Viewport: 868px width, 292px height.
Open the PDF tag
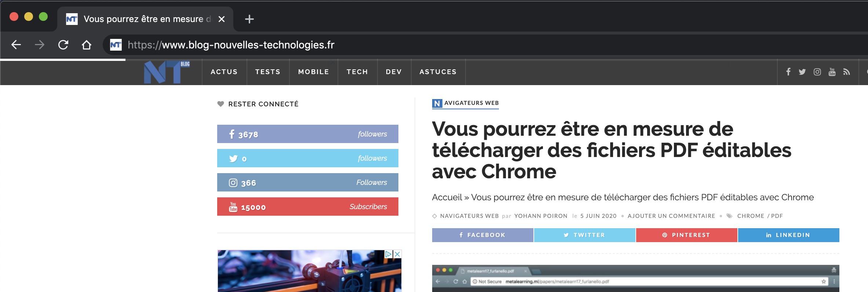(x=777, y=216)
